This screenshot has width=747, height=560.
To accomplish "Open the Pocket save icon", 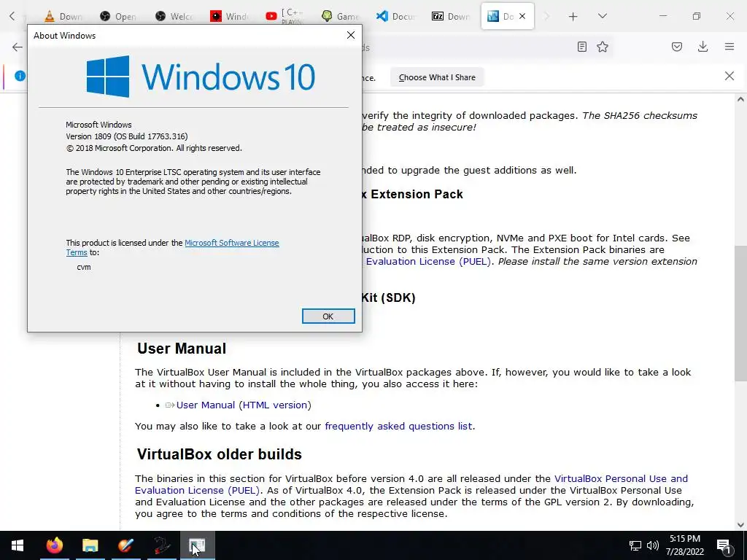I will click(x=677, y=47).
